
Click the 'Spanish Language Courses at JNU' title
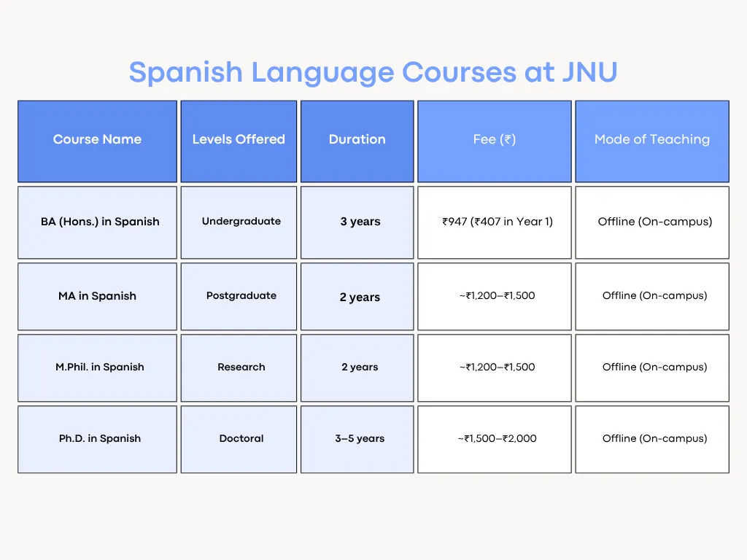click(373, 72)
